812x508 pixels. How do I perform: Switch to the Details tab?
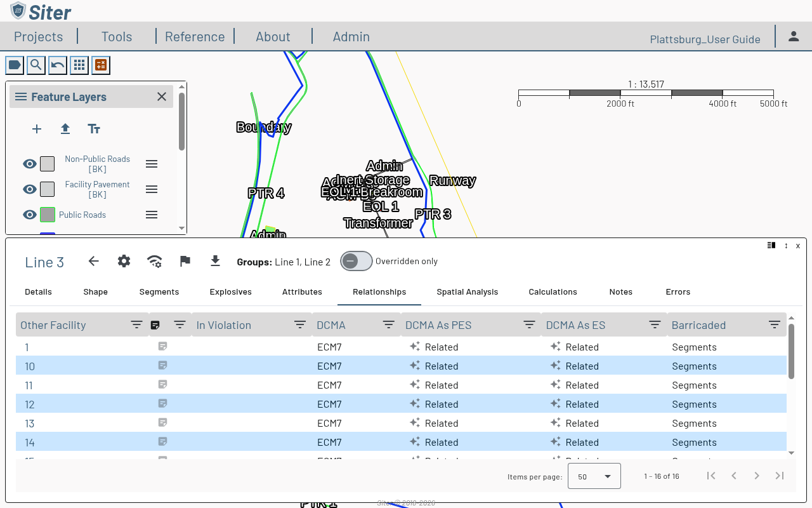tap(38, 292)
